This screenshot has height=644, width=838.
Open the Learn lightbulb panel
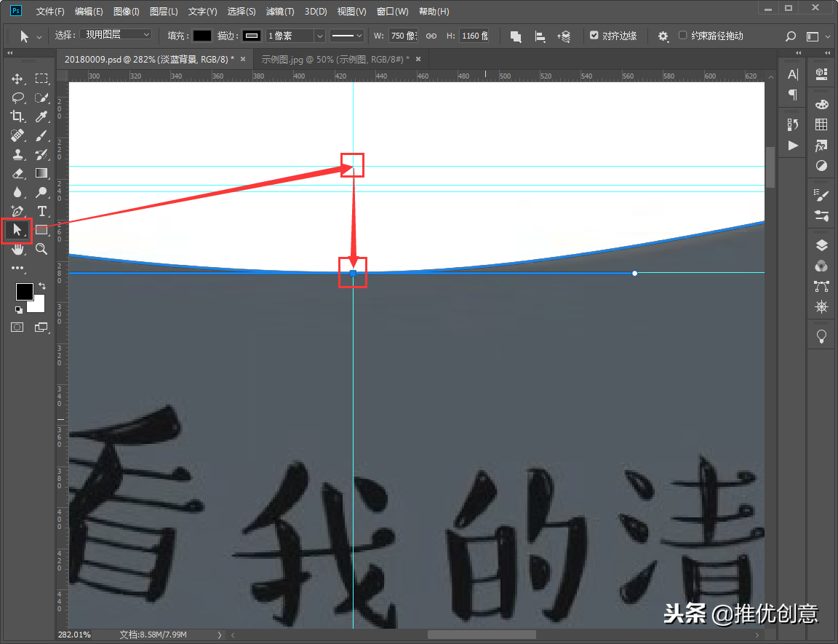coord(821,336)
